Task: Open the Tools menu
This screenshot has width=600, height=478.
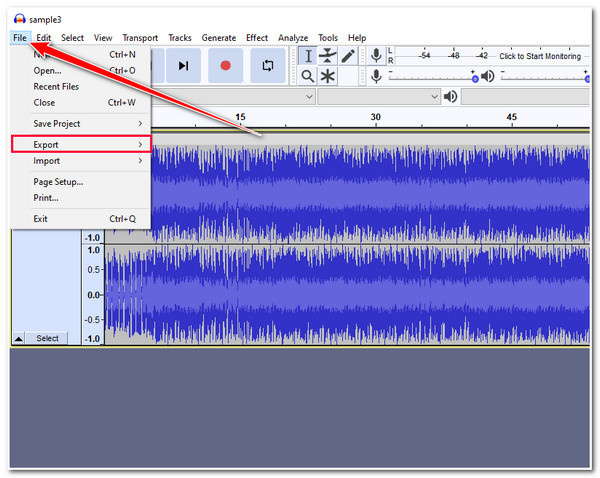Action: coord(328,38)
